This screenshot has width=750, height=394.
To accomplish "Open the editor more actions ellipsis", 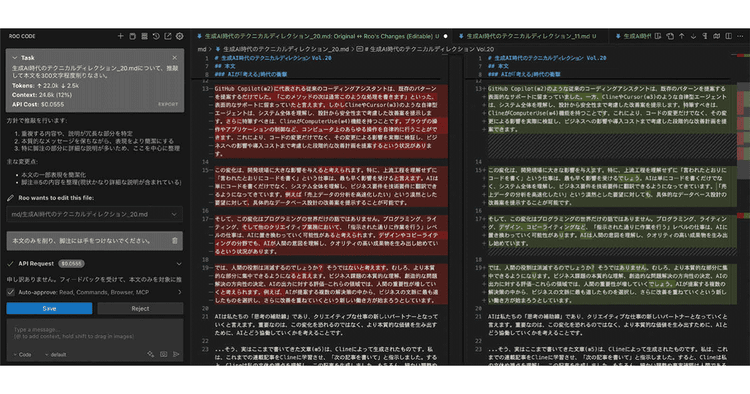I will coord(740,36).
